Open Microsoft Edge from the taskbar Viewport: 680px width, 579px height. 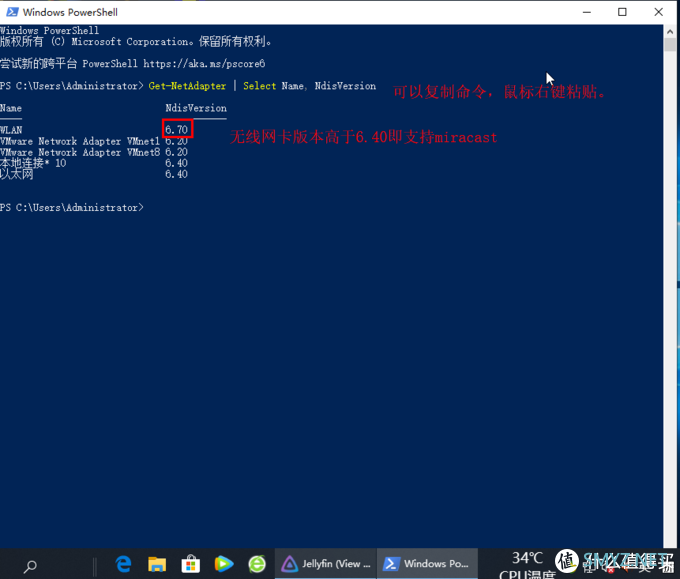[124, 564]
